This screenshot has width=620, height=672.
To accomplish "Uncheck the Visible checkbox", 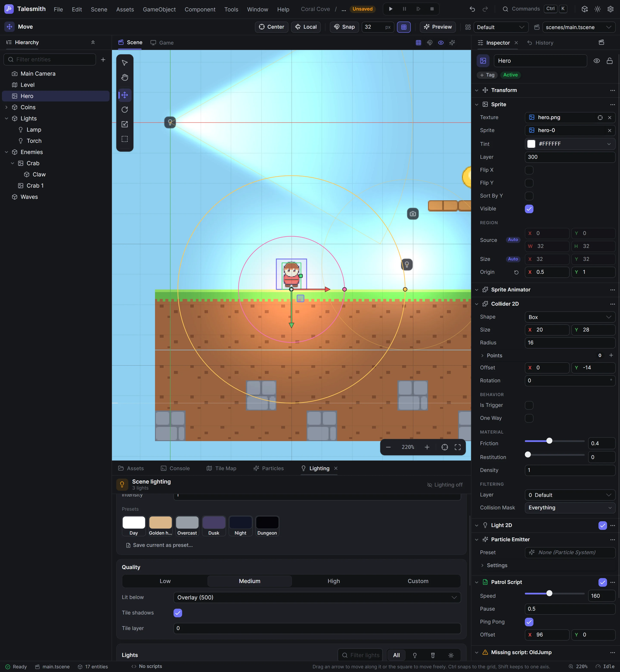I will point(529,209).
